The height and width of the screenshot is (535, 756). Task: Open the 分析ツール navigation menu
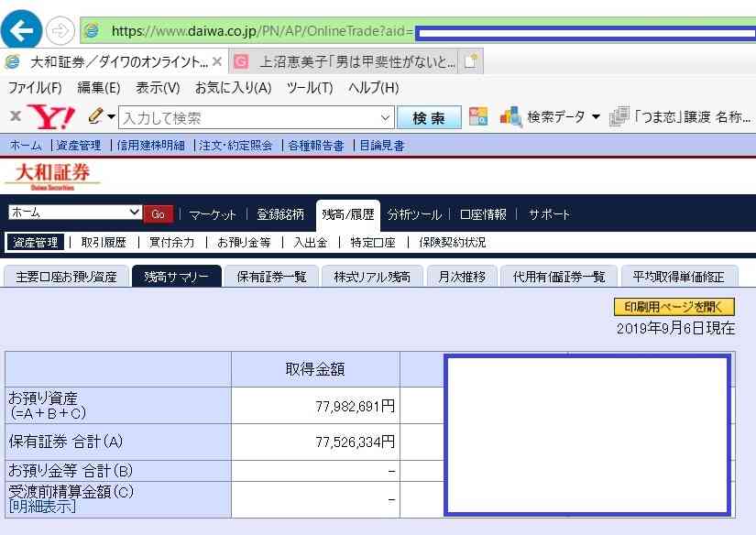(x=414, y=214)
